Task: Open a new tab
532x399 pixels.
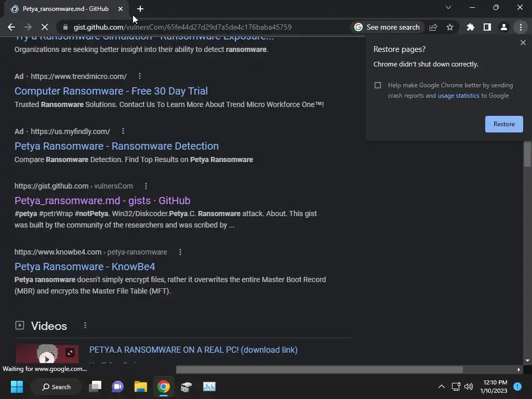Action: click(x=140, y=9)
